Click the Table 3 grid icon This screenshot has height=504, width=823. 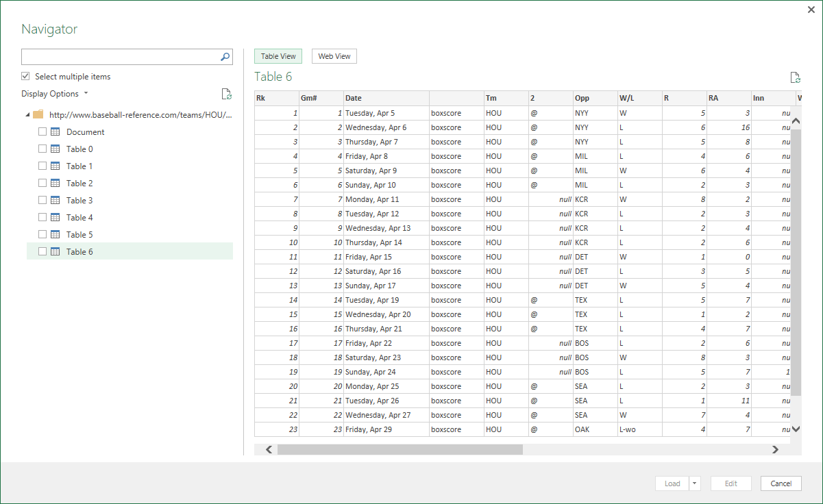pyautogui.click(x=56, y=200)
